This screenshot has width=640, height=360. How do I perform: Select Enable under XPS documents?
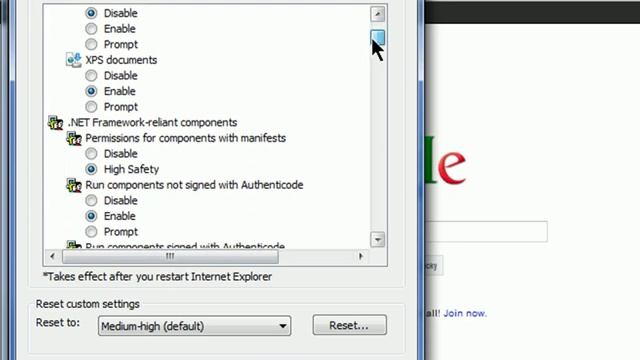[91, 91]
